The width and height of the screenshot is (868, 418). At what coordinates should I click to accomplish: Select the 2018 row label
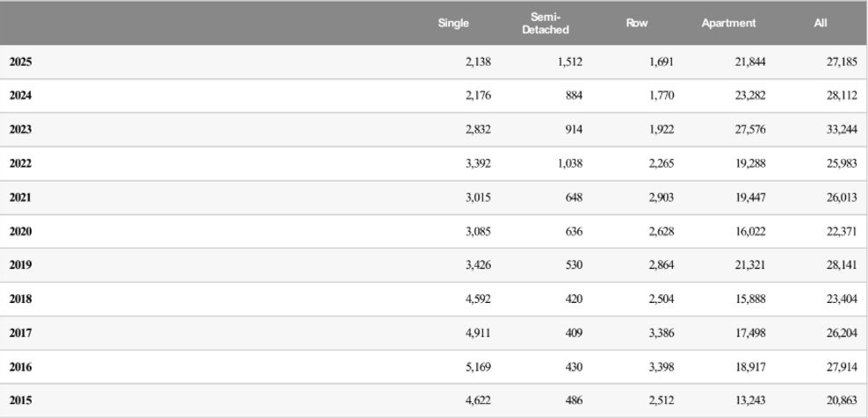point(20,299)
